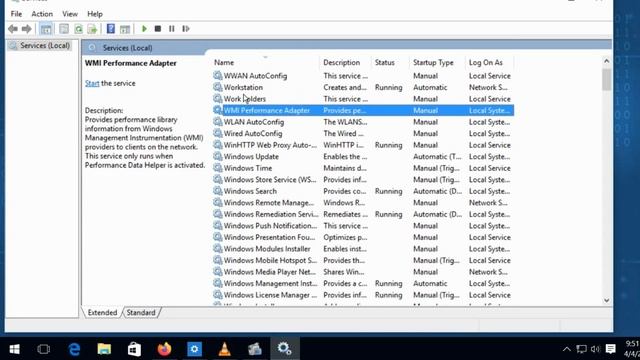The width and height of the screenshot is (640, 360).
Task: Start the service with the green play icon
Action: (x=144, y=29)
